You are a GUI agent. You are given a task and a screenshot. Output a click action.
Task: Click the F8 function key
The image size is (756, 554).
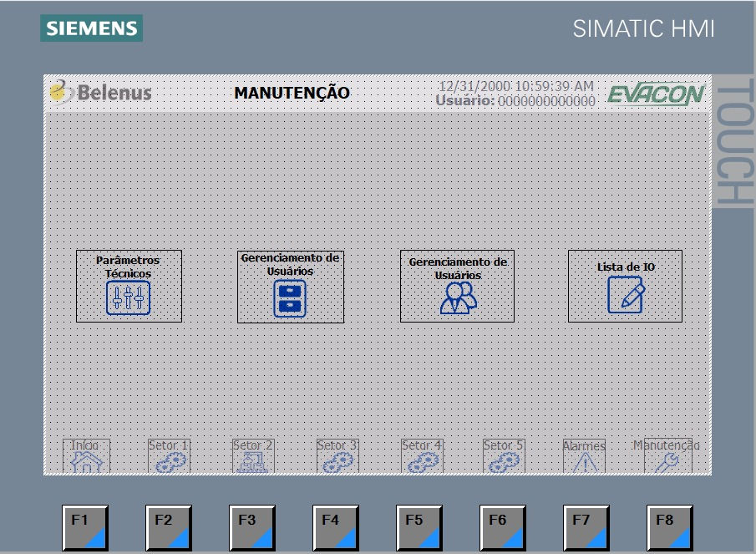[x=669, y=527]
